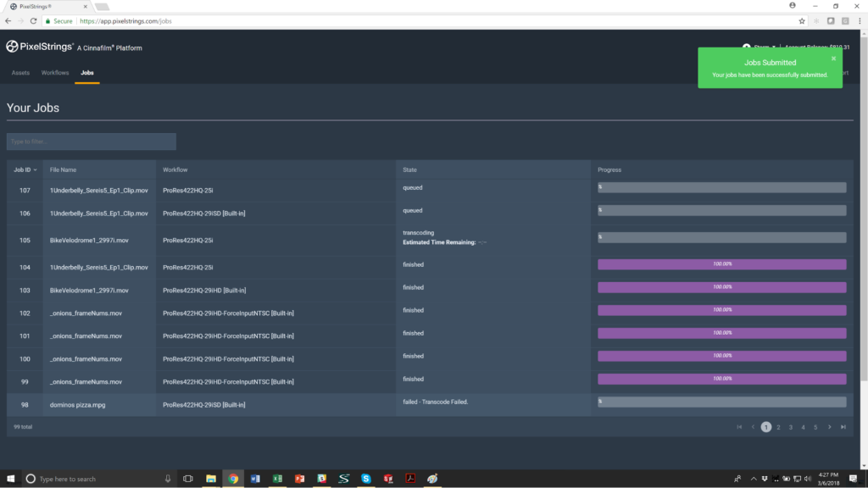868x488 pixels.
Task: Click the State column header
Action: click(x=409, y=169)
